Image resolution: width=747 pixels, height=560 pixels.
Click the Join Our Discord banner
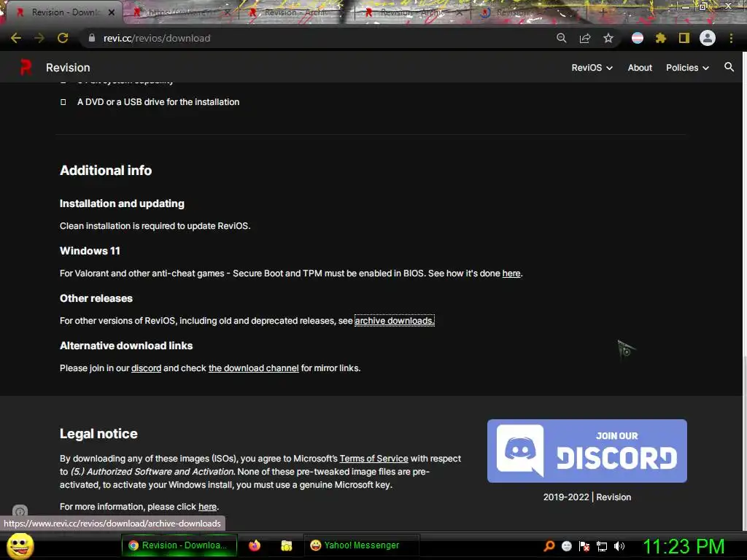(x=587, y=451)
